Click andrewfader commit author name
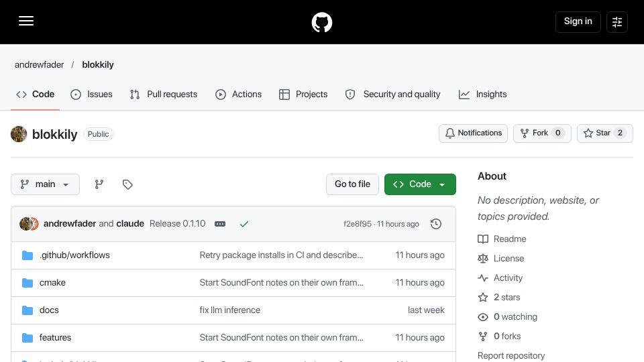Viewport: 644px width, 362px height. pos(70,224)
